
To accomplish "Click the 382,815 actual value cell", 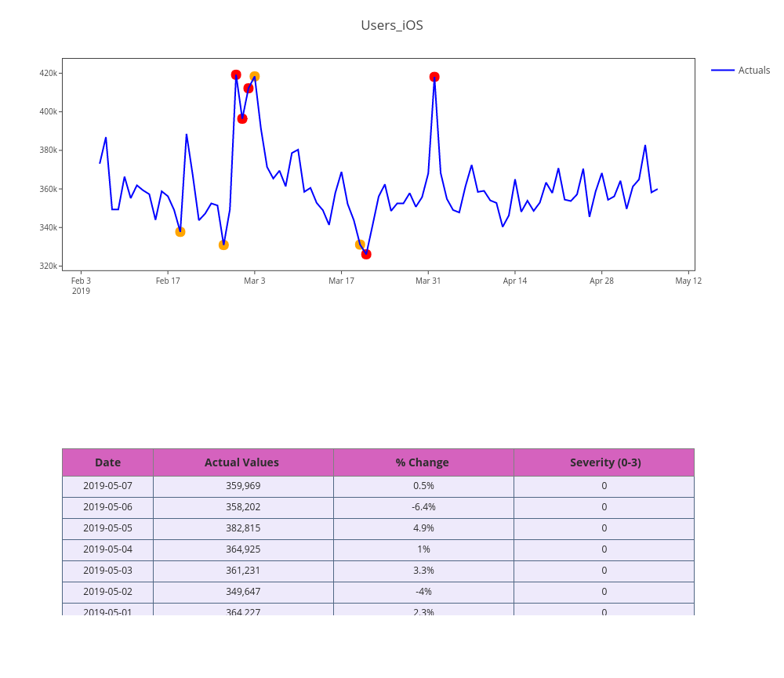I will [x=242, y=528].
